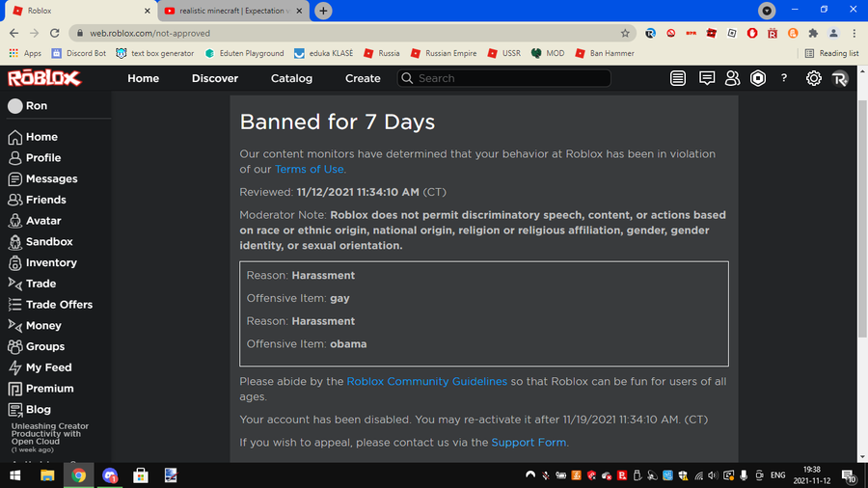The height and width of the screenshot is (488, 868).
Task: Open text box generator bookmark
Action: 155,53
